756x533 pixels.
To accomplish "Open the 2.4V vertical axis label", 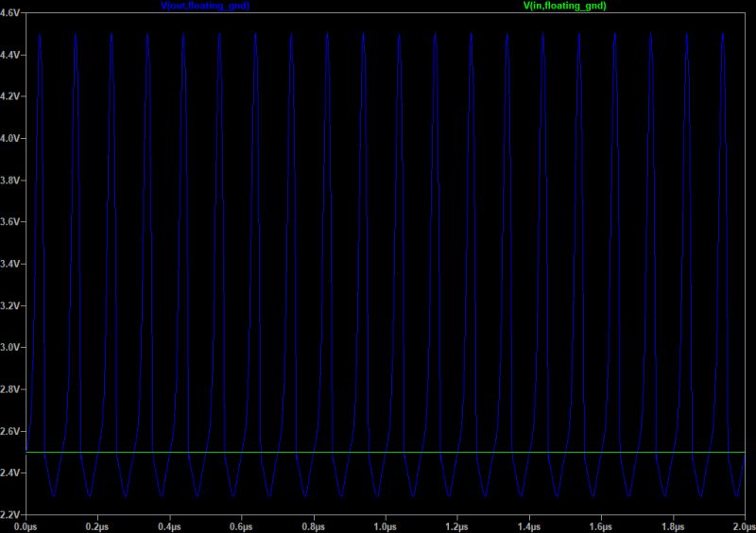I will tap(10, 473).
